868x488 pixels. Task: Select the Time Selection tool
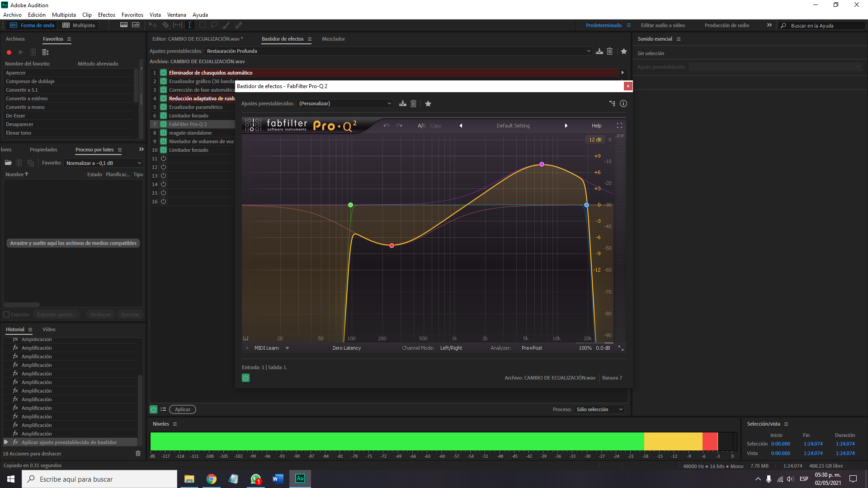[x=189, y=25]
